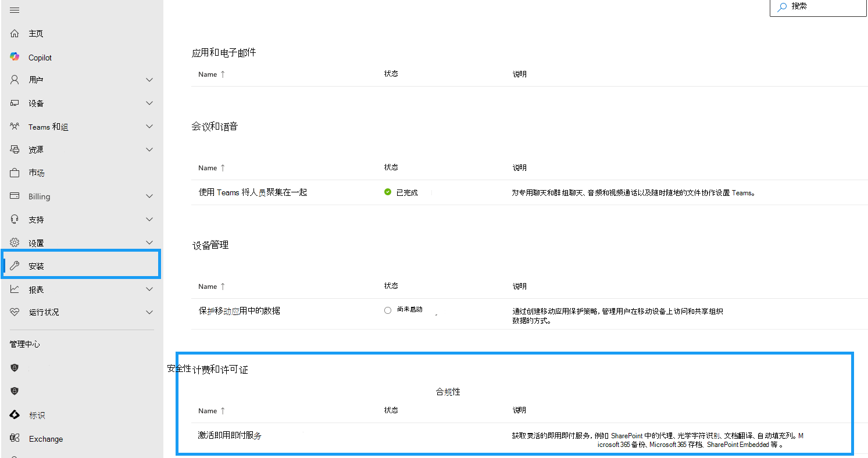Click the 主页 home icon

pyautogui.click(x=15, y=33)
